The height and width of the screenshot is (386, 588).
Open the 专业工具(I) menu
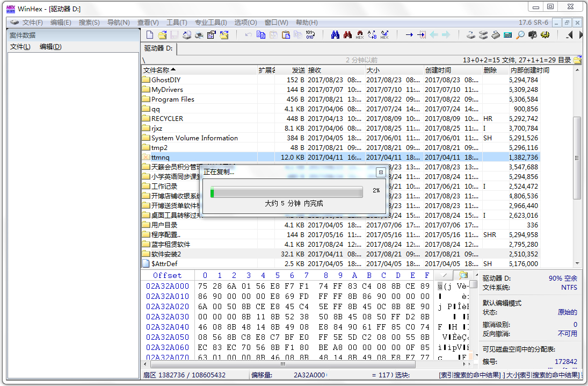point(210,23)
